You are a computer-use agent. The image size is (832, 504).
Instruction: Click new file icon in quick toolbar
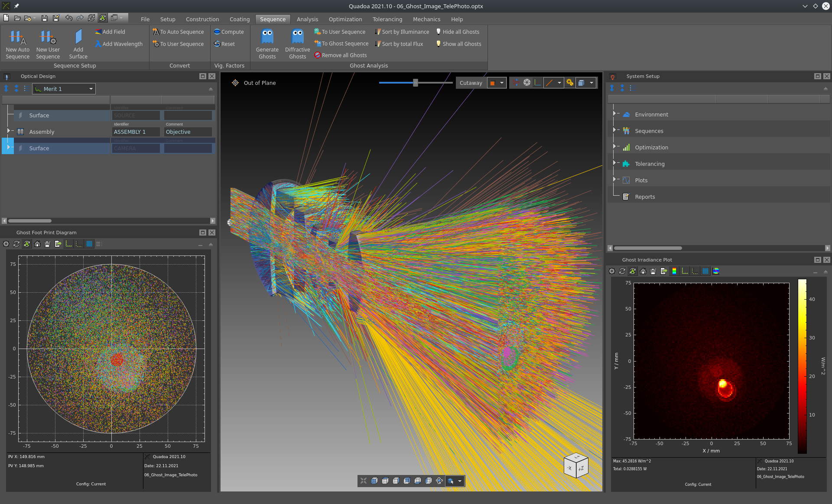coord(6,18)
